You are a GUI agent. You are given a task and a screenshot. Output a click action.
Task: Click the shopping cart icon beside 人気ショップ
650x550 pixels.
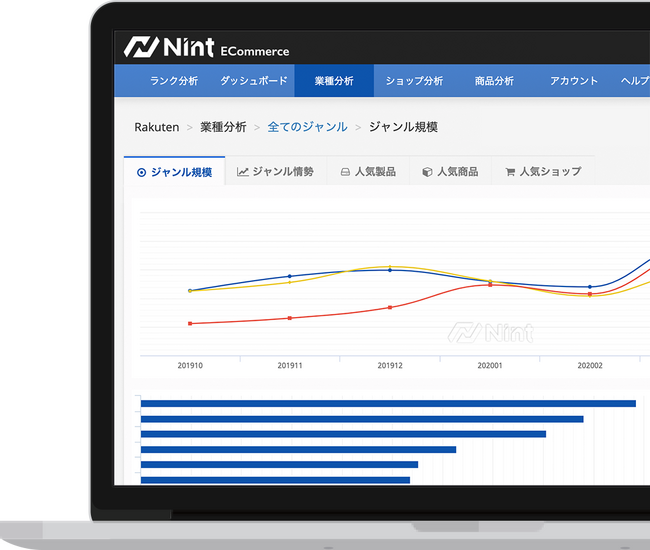[510, 172]
